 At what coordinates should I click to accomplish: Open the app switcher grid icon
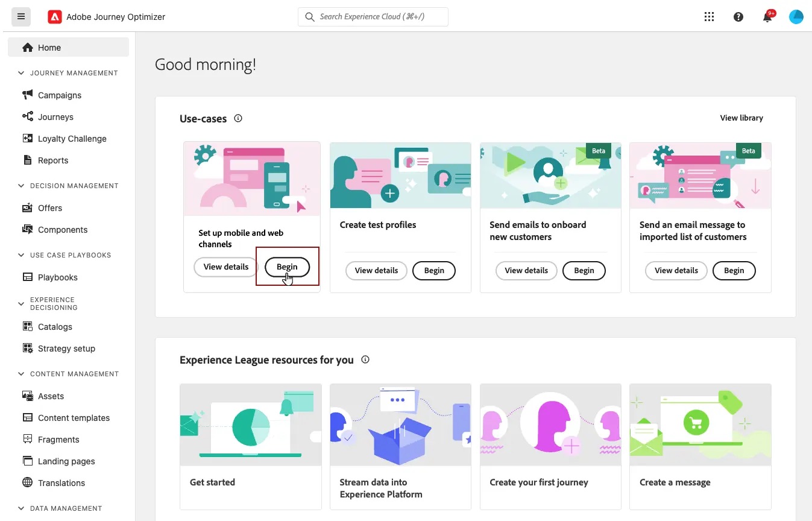(x=709, y=16)
